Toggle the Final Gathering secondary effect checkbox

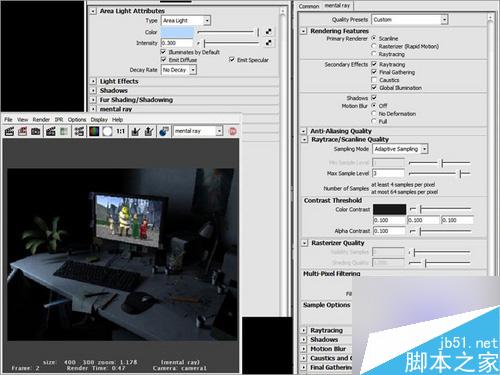tap(374, 72)
